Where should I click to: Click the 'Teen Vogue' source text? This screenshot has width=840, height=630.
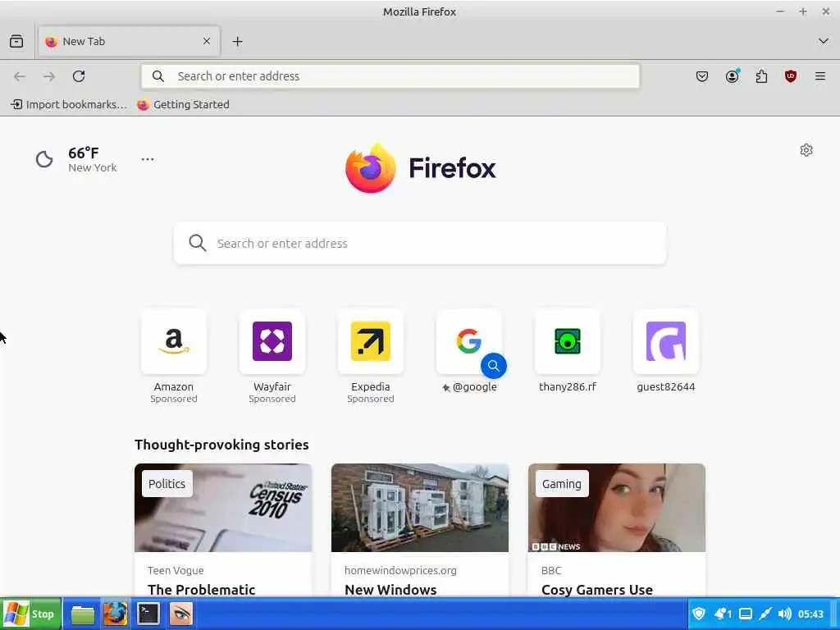[x=176, y=571]
